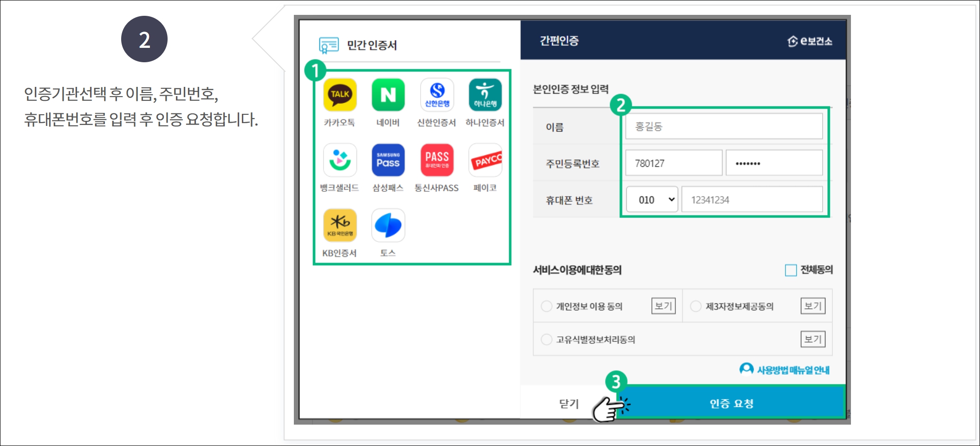Click the 신한인증서 label text

pos(436,123)
